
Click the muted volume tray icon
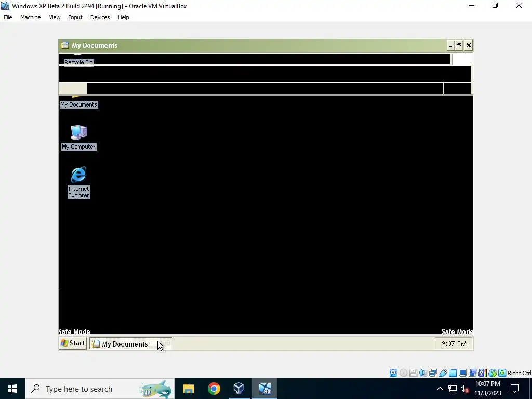pos(464,389)
